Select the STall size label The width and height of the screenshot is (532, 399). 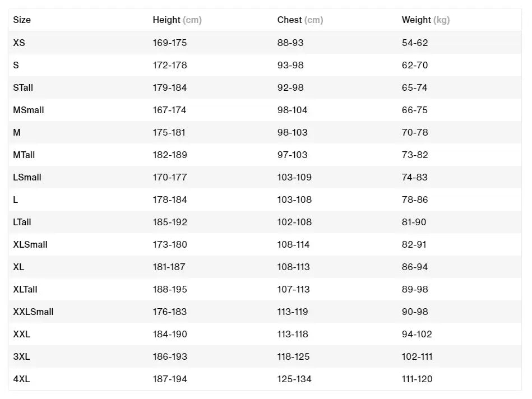click(23, 87)
